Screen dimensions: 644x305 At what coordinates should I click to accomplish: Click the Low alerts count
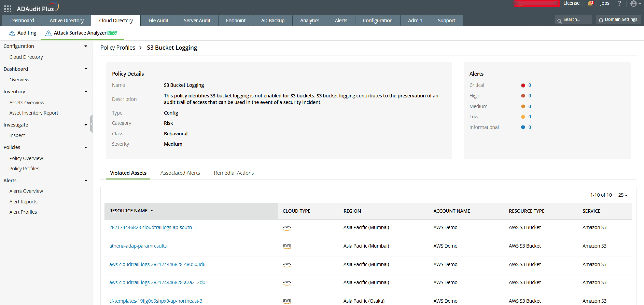click(x=529, y=117)
